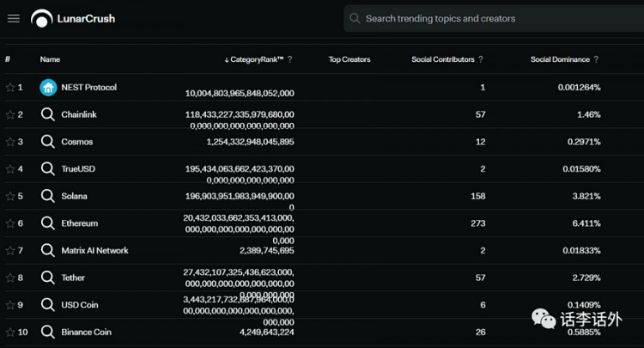Screen dimensions: 644x348
Task: Sort by Social Dominance header
Action: click(x=560, y=59)
